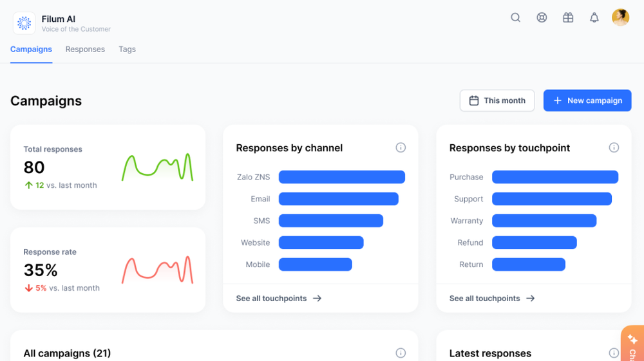Click the Return touchpoint bar
This screenshot has height=361, width=644.
pyautogui.click(x=529, y=264)
